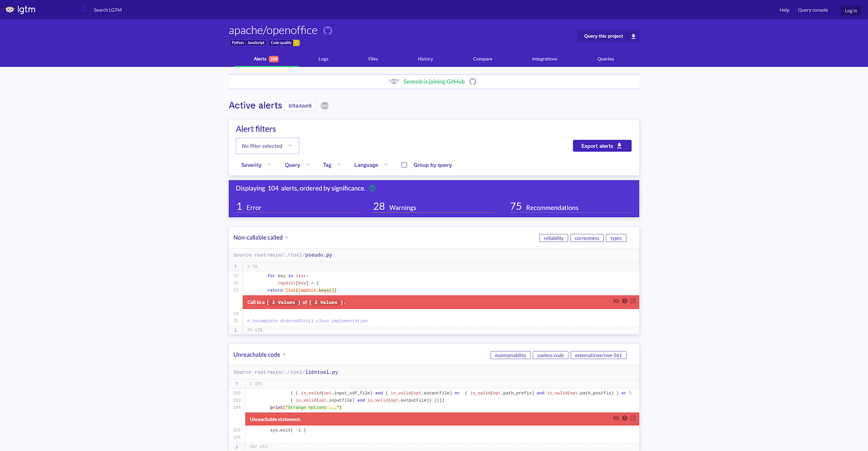The height and width of the screenshot is (451, 868).
Task: Go to the Queries tab
Action: (x=606, y=59)
